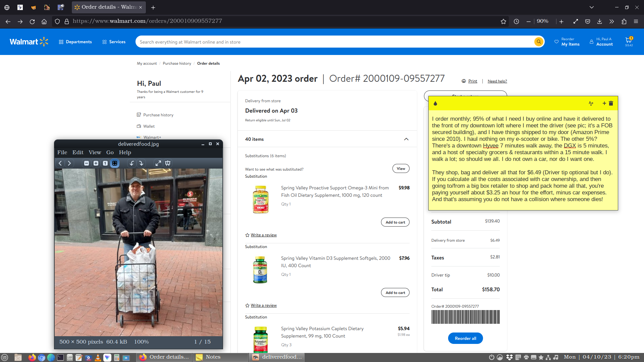Open sticky note color picker droplet
Screen dimensions: 644x362
click(x=435, y=103)
